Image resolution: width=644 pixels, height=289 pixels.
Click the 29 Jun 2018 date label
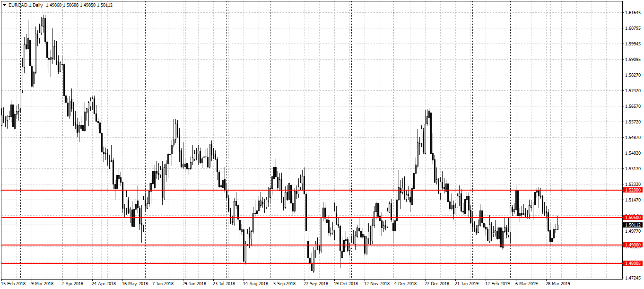click(194, 284)
